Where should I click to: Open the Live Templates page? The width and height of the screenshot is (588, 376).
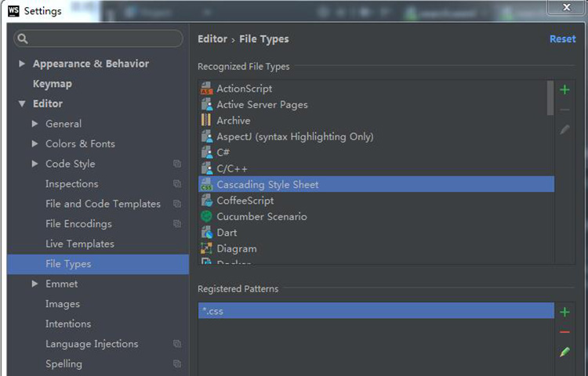(x=80, y=244)
